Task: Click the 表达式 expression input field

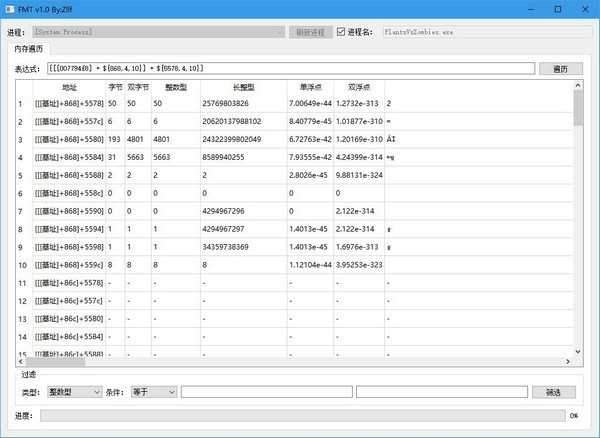Action: tap(291, 68)
